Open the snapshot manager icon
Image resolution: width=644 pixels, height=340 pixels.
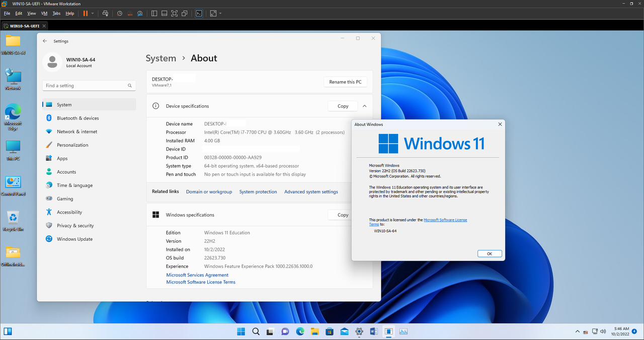point(140,13)
